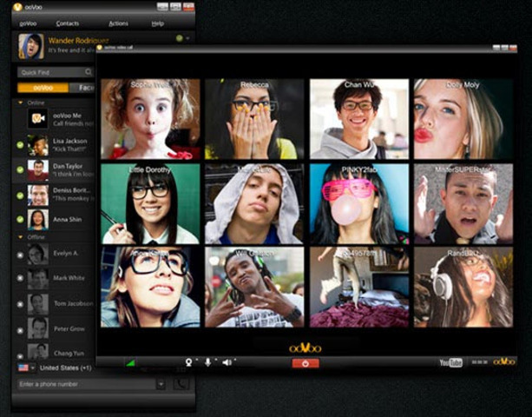This screenshot has height=417, width=532.
Task: Click the magnifier icon in Quick Find
Action: click(x=89, y=72)
